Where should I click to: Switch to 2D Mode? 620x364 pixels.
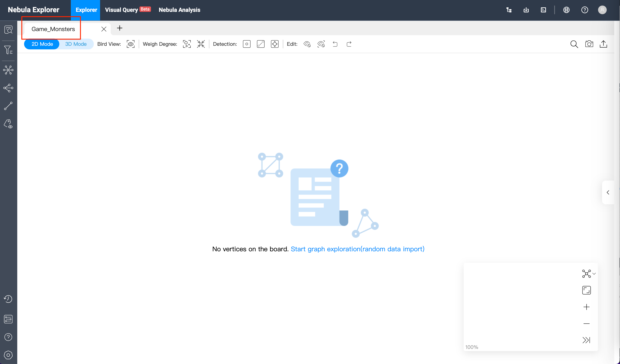[42, 44]
